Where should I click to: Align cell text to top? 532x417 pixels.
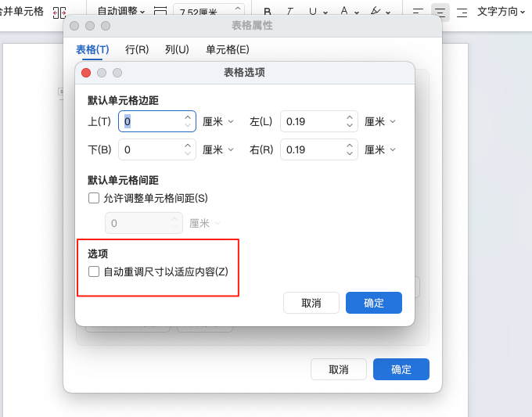point(418,13)
